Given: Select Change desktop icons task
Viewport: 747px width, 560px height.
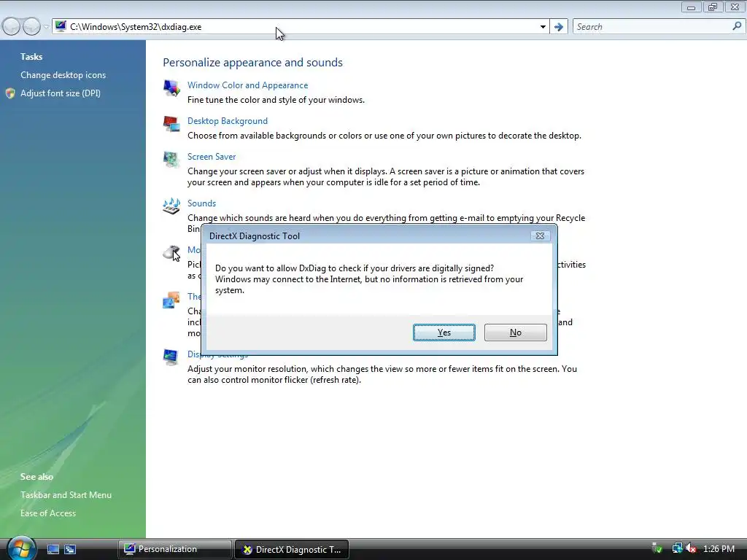Looking at the screenshot, I should (x=63, y=75).
